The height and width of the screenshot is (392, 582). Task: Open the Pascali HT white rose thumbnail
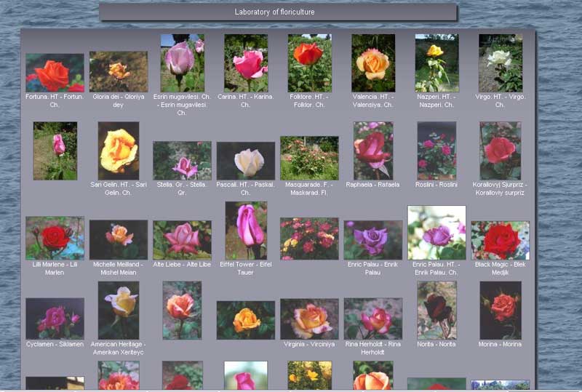(x=246, y=161)
